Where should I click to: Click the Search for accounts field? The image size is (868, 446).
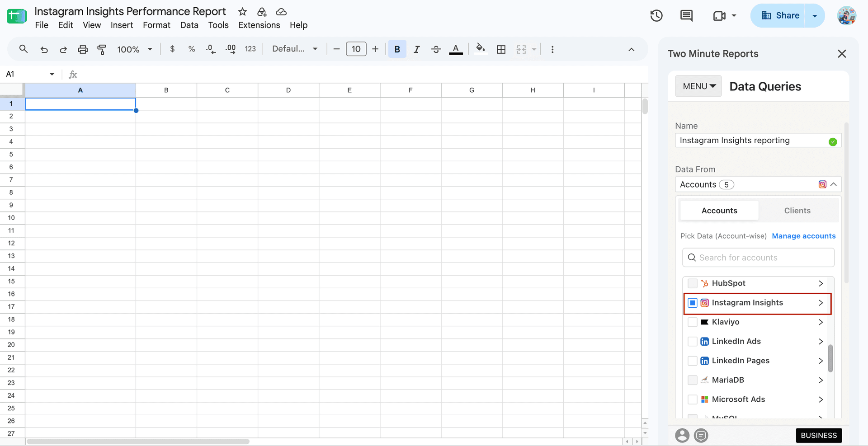click(758, 258)
